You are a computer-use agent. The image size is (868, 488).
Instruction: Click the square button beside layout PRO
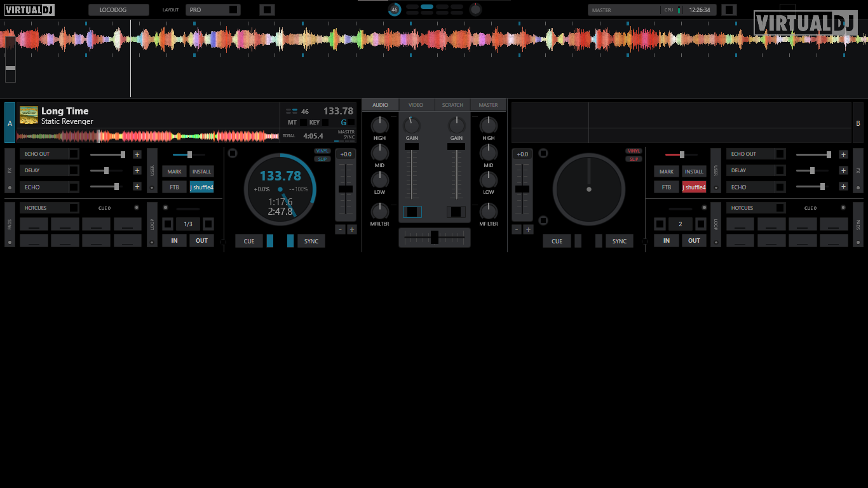click(x=267, y=10)
